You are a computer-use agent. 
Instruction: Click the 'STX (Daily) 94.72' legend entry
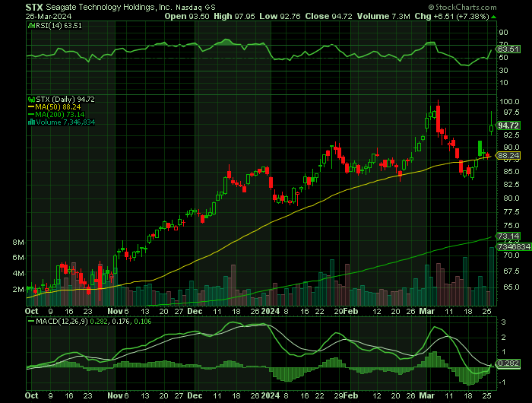coord(65,100)
